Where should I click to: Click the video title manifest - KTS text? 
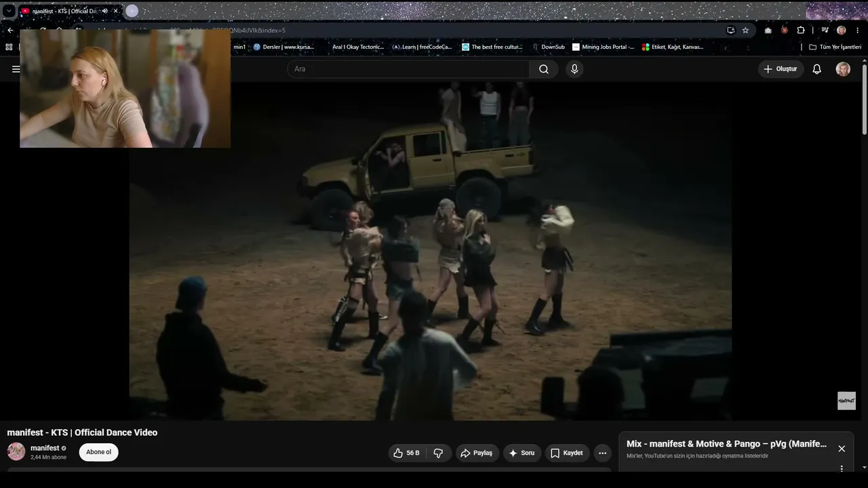[x=82, y=432]
